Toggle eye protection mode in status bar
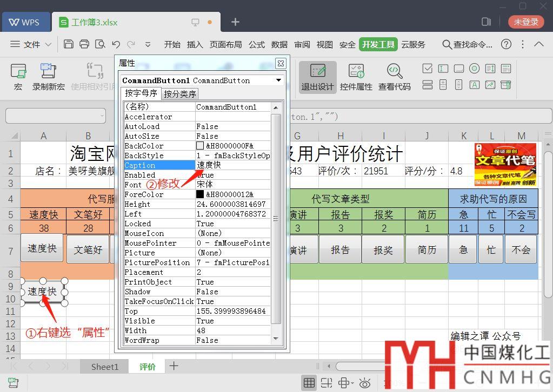The height and width of the screenshot is (392, 553). [x=365, y=383]
